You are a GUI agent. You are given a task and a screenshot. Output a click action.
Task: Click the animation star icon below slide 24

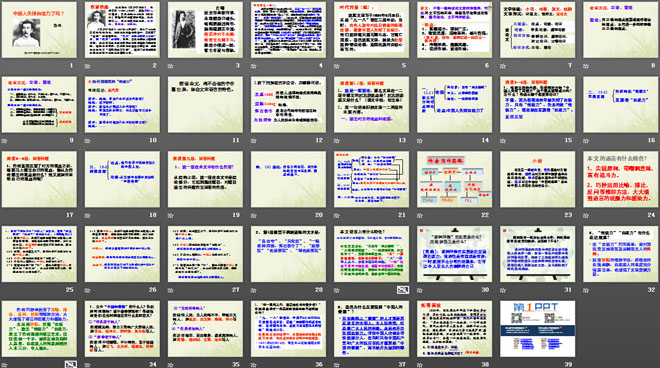pos(586,216)
